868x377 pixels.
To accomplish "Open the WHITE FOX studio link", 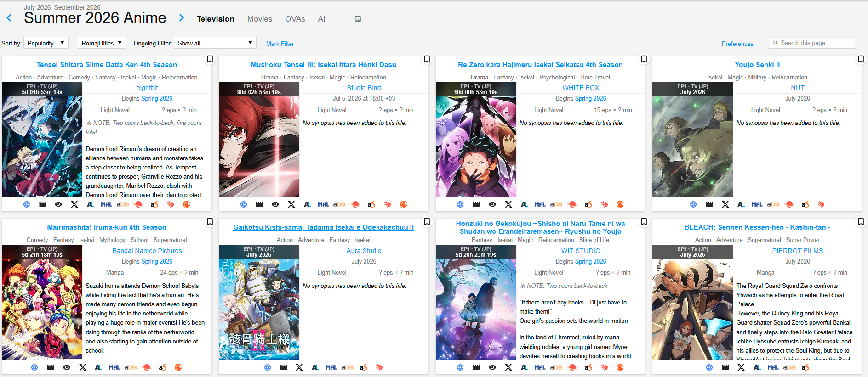I will (x=581, y=88).
